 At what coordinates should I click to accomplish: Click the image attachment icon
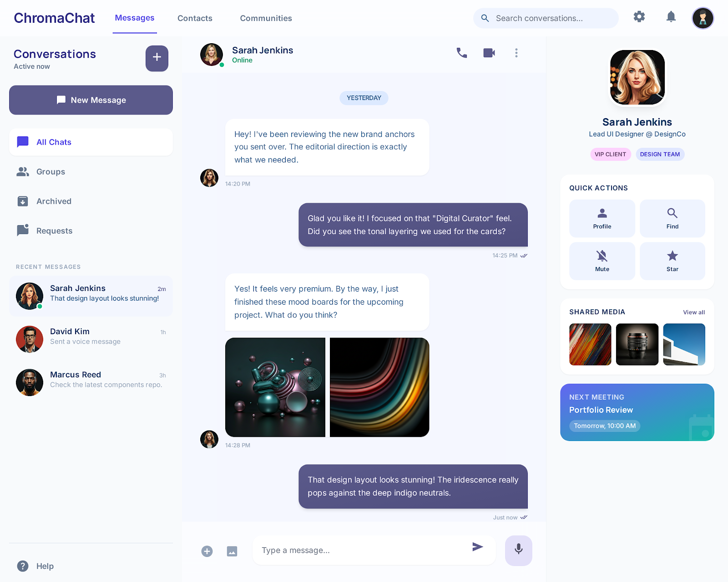[x=232, y=551]
